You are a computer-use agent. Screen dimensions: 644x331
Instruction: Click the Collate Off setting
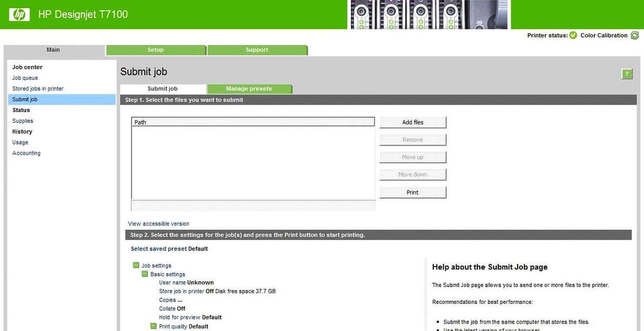coord(172,308)
